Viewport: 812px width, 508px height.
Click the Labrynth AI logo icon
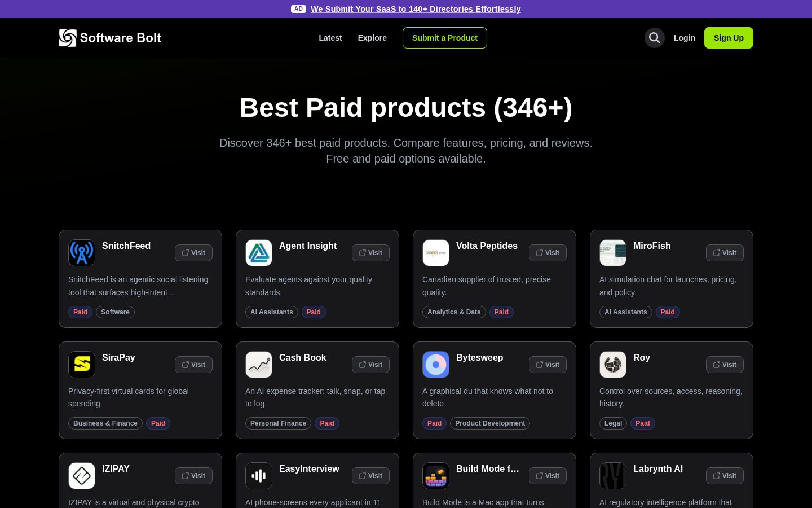(x=613, y=476)
